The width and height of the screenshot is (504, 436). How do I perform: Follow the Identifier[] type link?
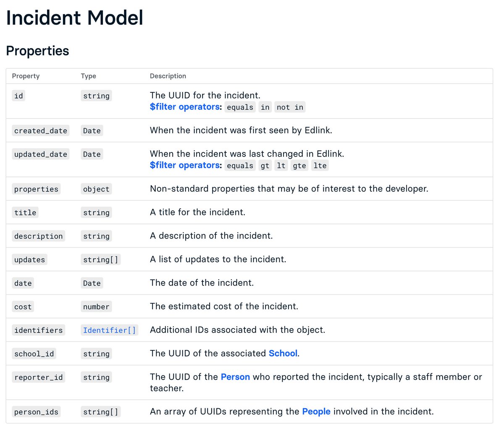click(110, 330)
